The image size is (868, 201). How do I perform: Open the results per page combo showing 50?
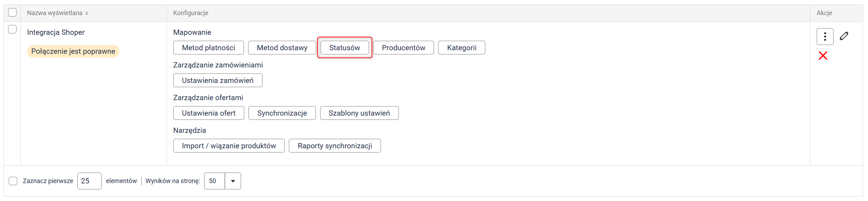pyautogui.click(x=222, y=181)
